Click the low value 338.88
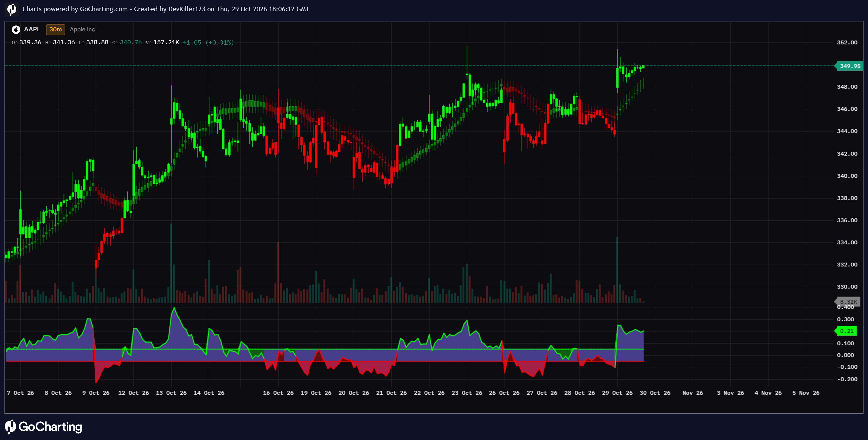Image resolution: width=868 pixels, height=440 pixels. (97, 42)
